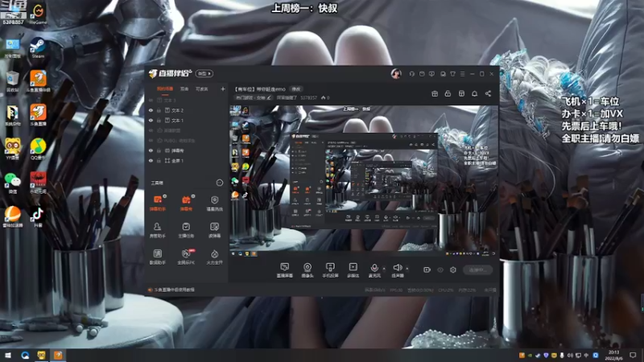Open the orange gift-box tool in toolbox

186,204
